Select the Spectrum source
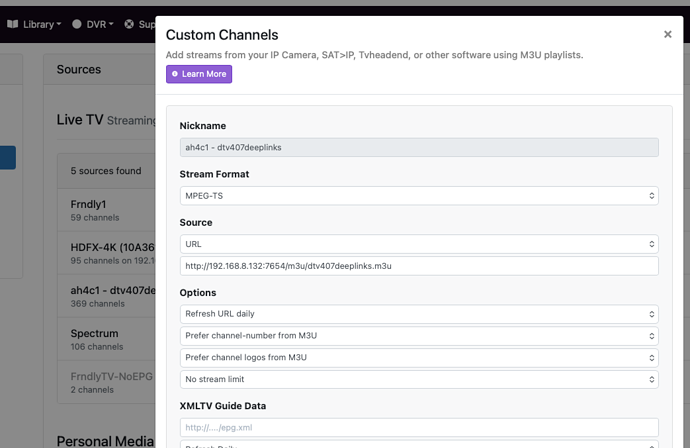690x448 pixels. pyautogui.click(x=106, y=339)
